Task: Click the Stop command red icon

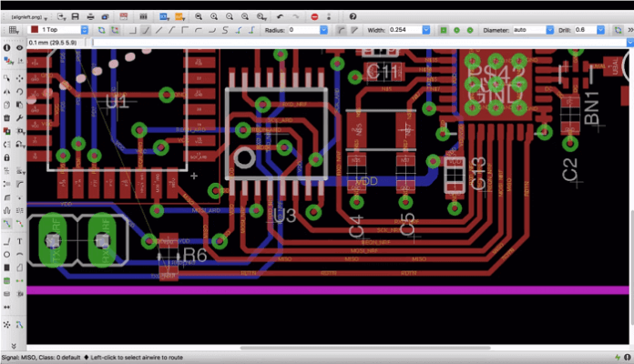Action: pos(314,16)
